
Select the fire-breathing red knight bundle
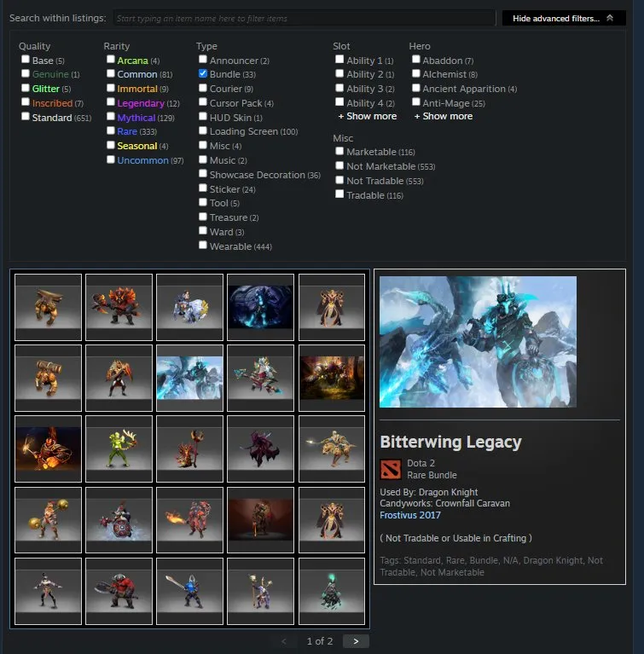pos(190,520)
